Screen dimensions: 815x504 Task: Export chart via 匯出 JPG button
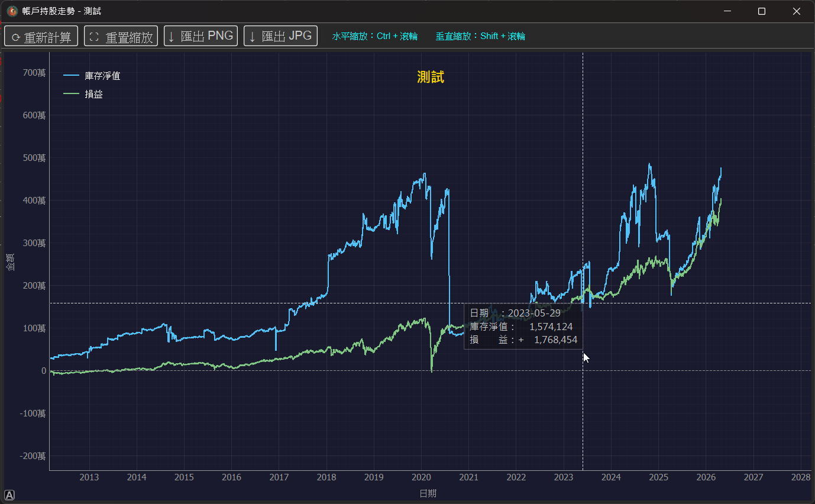click(x=280, y=36)
